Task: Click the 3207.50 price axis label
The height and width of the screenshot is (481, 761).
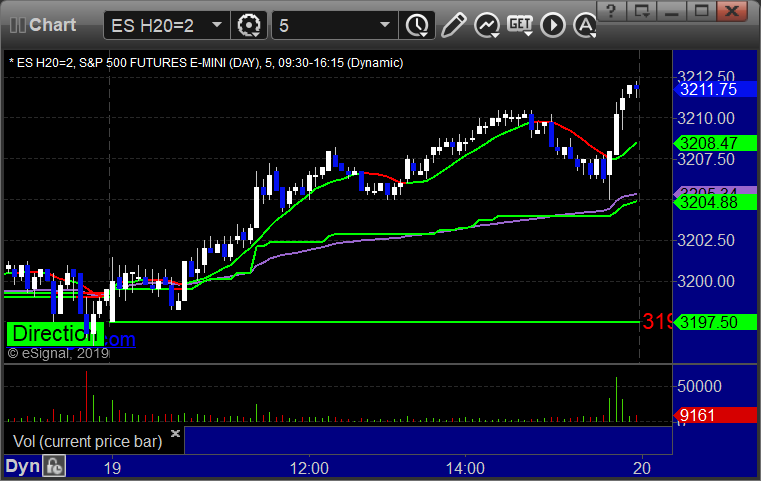Action: [x=706, y=159]
